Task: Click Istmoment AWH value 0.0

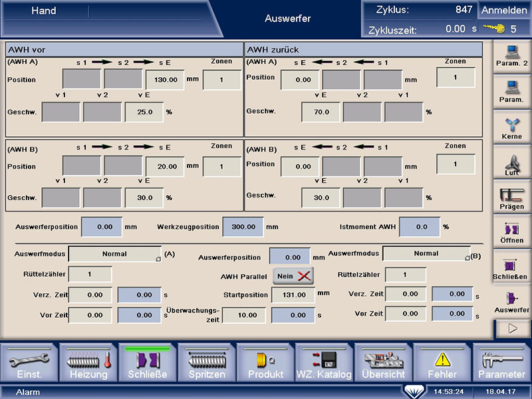Action: click(420, 227)
